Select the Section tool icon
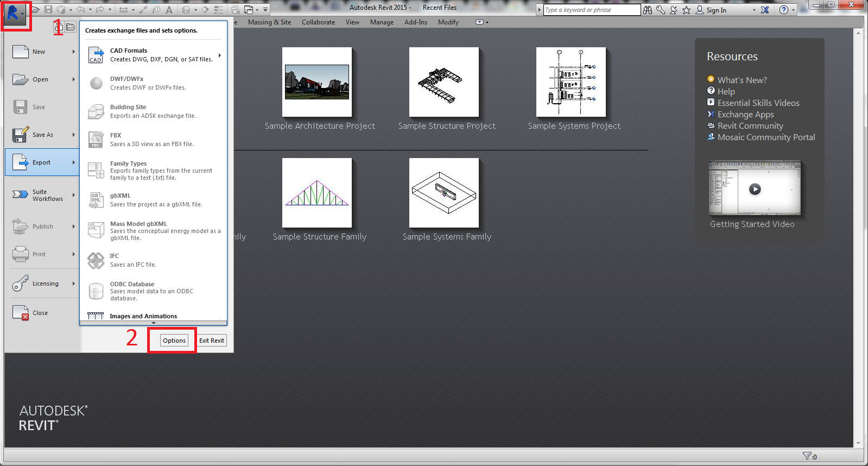Screen dimensions: 868x466 (x=205, y=9)
